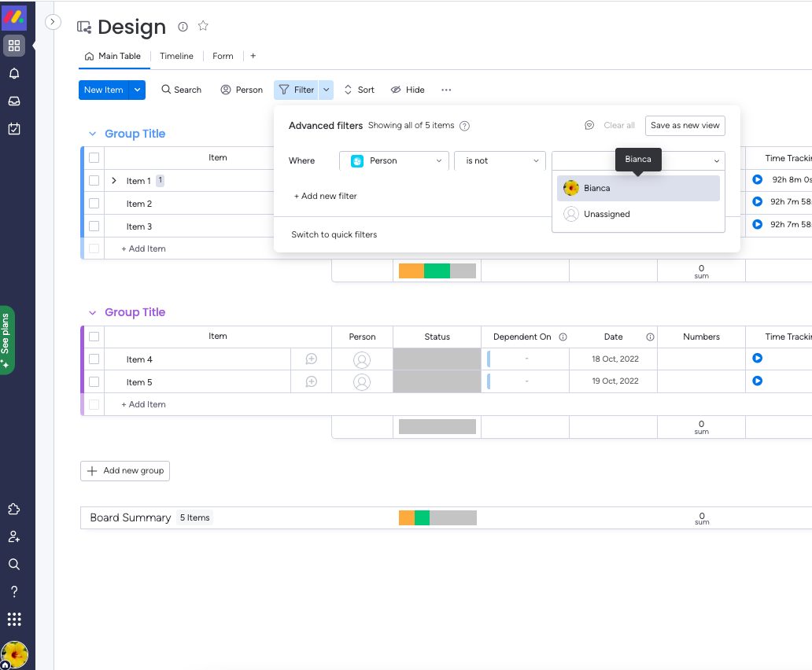Open the notifications bell in sidebar
This screenshot has height=670, width=812.
[x=14, y=73]
